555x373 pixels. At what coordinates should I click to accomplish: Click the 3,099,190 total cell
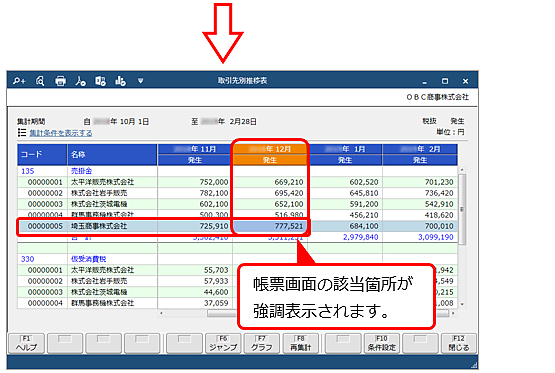[420, 237]
